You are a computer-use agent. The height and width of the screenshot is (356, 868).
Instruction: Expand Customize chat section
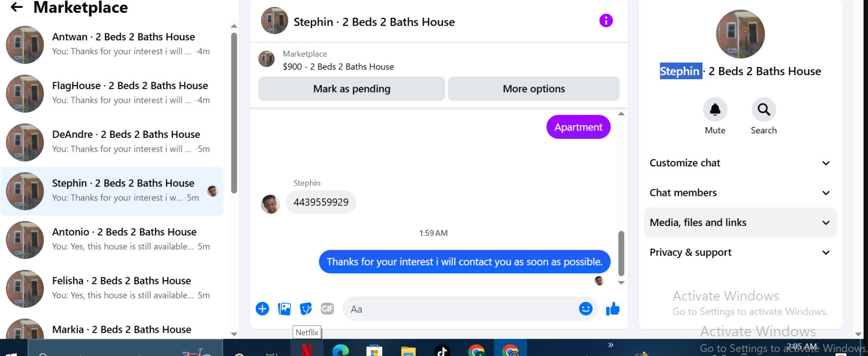click(740, 163)
